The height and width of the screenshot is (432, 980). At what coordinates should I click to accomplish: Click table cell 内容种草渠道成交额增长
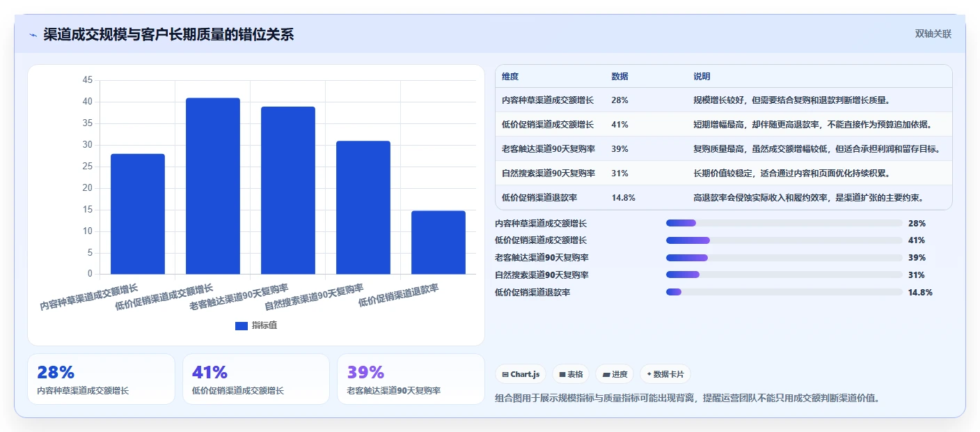(548, 100)
